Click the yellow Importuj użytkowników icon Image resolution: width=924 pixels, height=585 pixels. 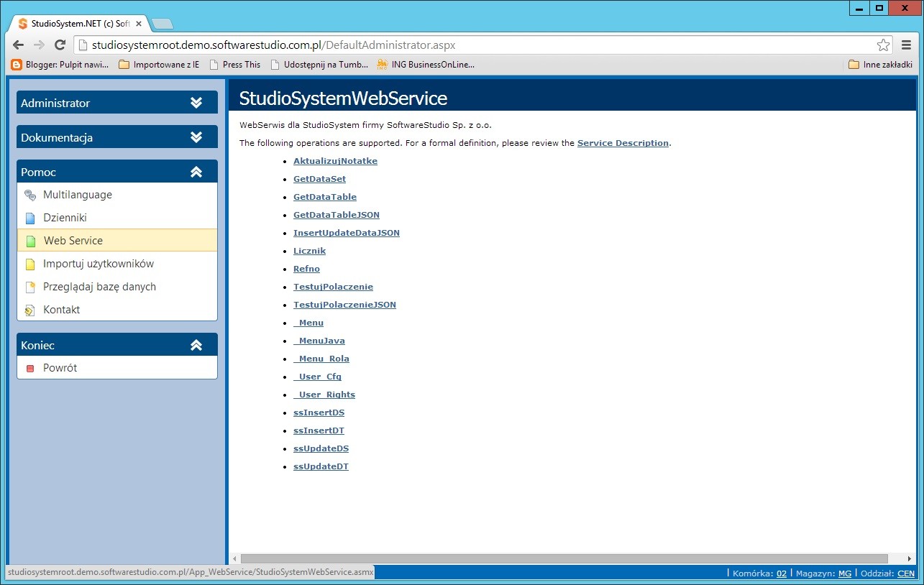click(x=29, y=264)
